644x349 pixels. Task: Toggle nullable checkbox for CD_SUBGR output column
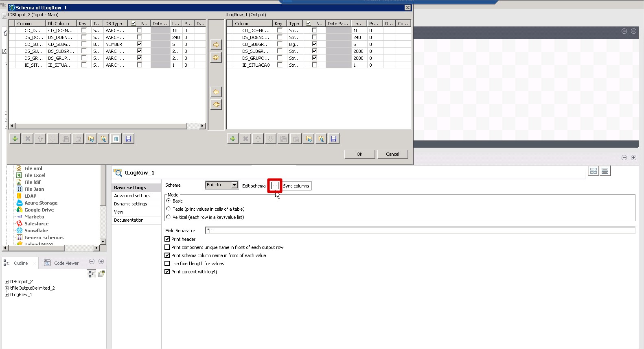pos(314,44)
